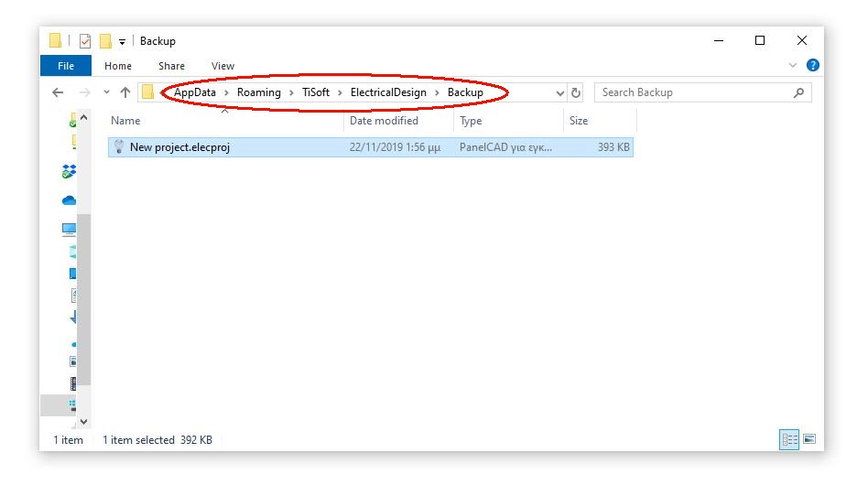Refresh the Backup folder view
This screenshot has height=485, width=868.
[x=576, y=92]
